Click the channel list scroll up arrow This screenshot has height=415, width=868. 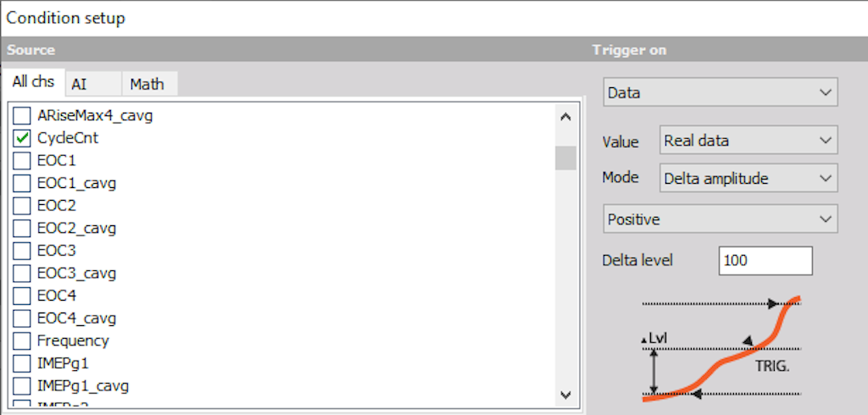tap(565, 117)
